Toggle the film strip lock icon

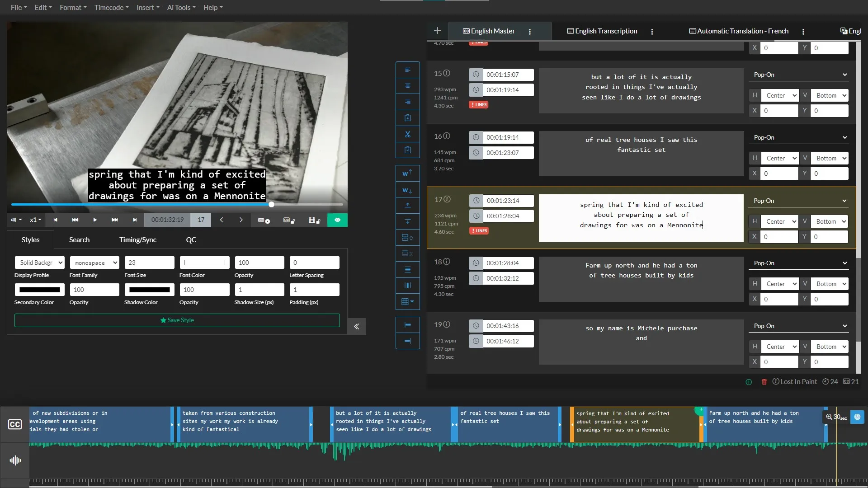tap(316, 221)
